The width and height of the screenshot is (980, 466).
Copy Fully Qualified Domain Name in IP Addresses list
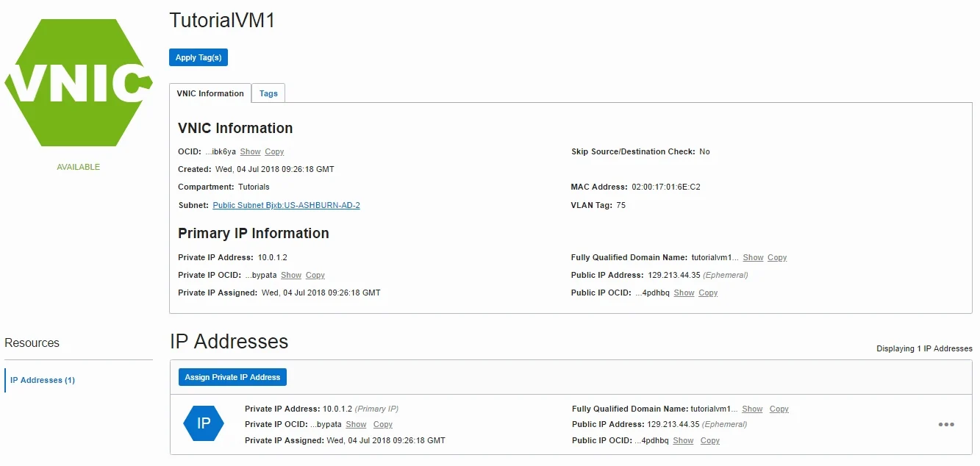[779, 409]
